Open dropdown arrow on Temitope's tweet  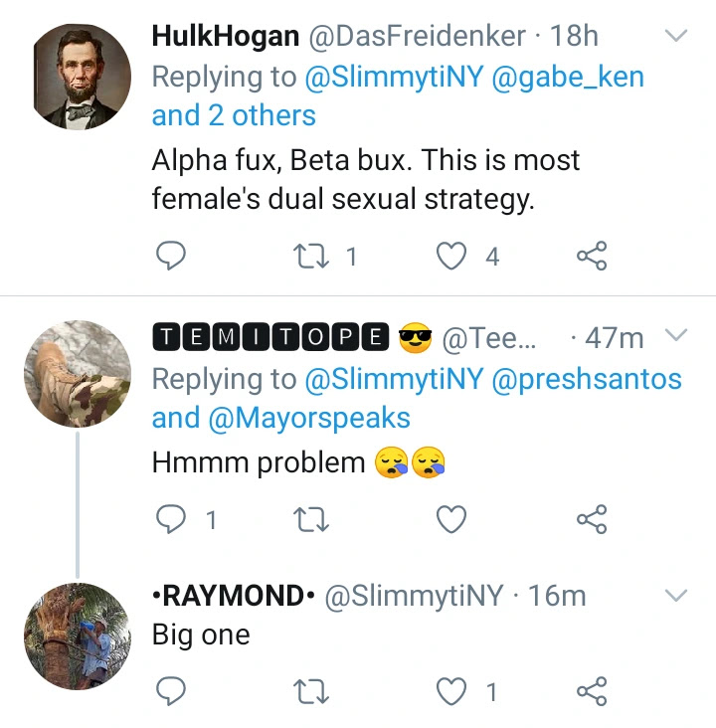pyautogui.click(x=675, y=336)
